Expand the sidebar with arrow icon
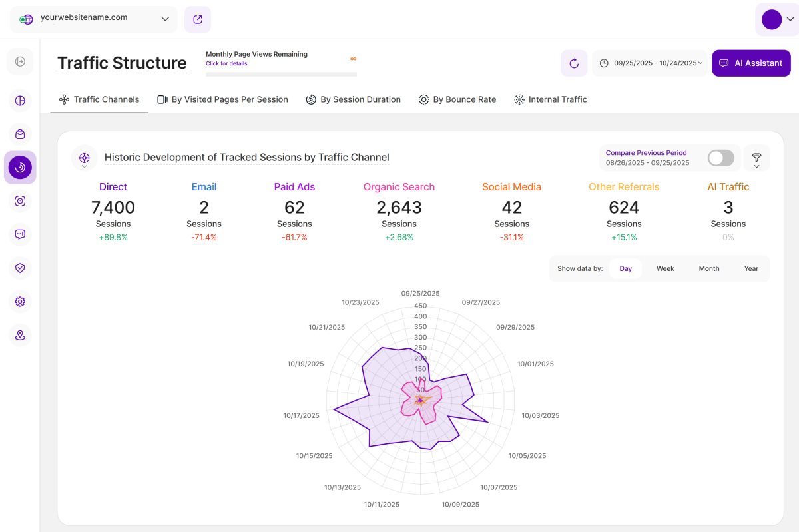 coord(20,62)
